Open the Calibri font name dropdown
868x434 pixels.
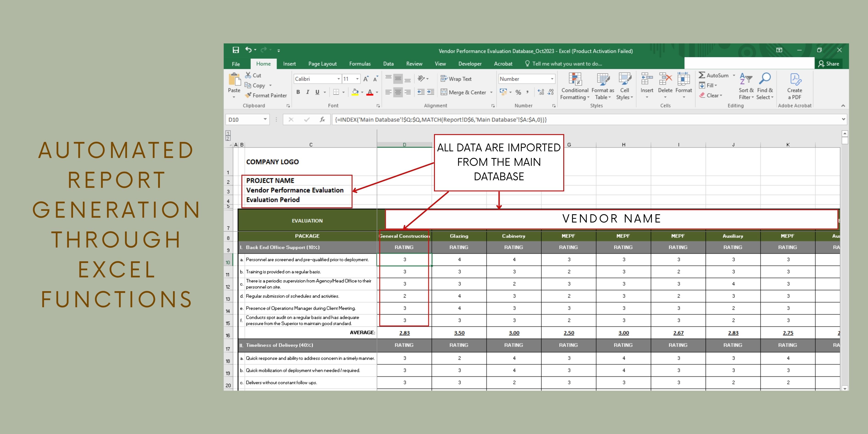[339, 79]
